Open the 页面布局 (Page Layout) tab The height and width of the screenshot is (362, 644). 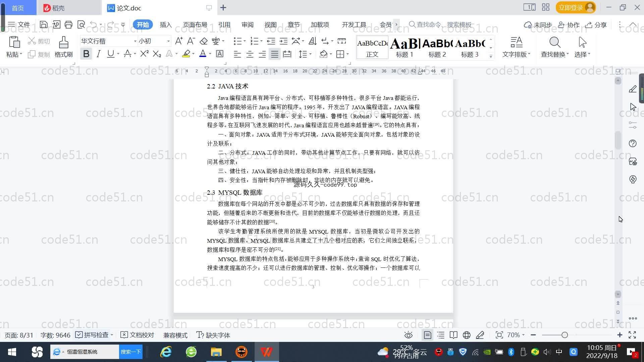pyautogui.click(x=195, y=25)
